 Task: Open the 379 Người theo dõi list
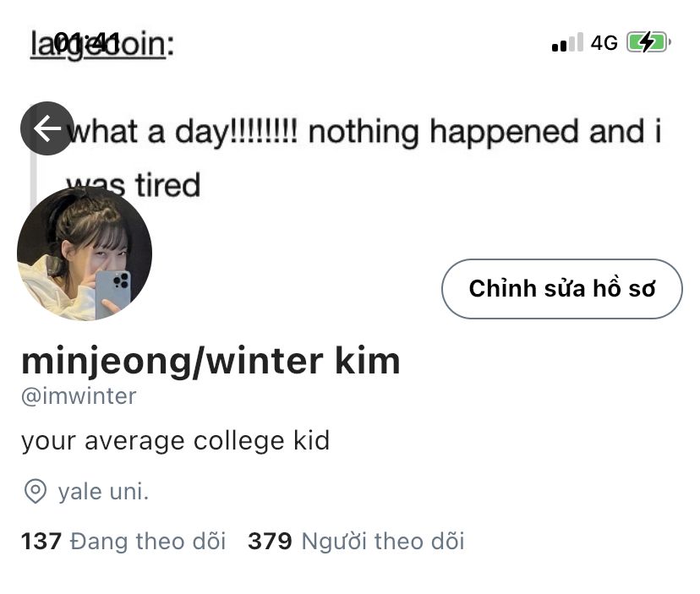pos(356,541)
